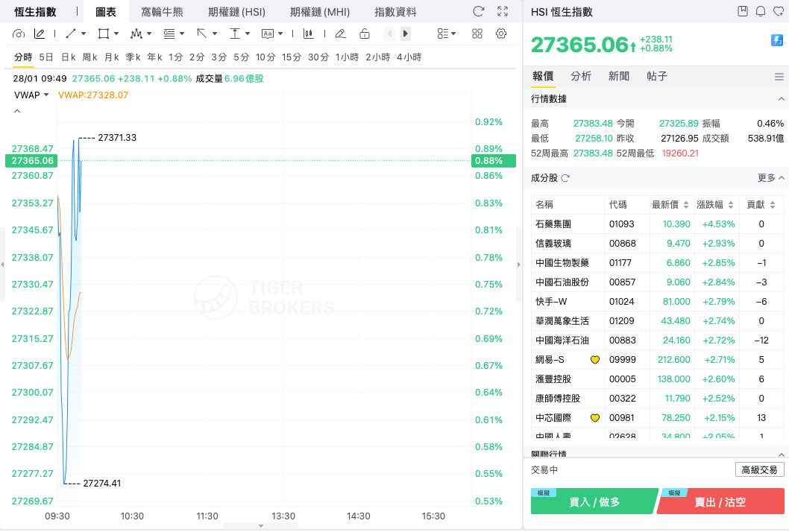Viewport: 789px width, 532px height.
Task: Switch to the 帖子 tab
Action: click(657, 76)
